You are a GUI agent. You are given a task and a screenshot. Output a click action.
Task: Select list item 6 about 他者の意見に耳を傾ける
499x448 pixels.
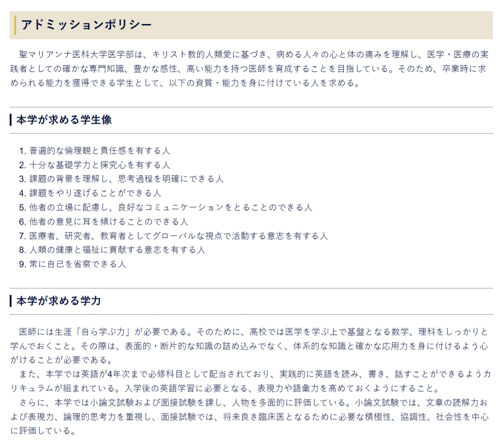108,222
